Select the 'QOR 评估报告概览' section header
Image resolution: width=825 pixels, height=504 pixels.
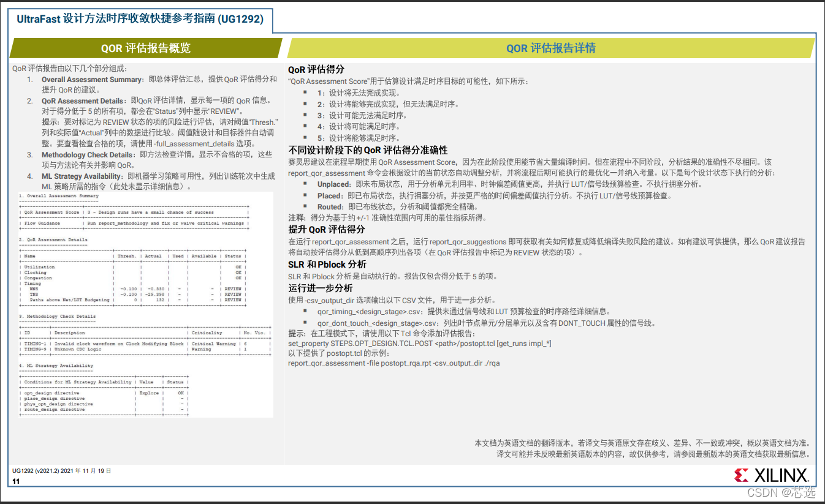[146, 48]
